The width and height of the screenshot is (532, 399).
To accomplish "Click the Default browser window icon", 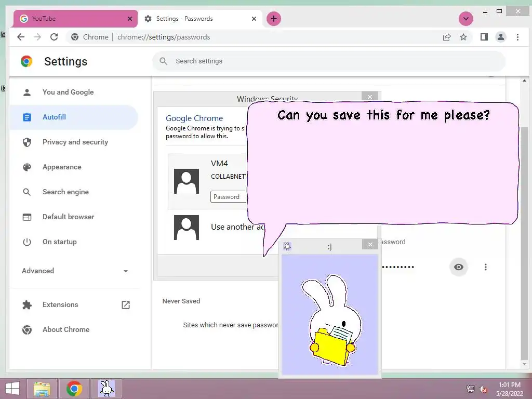I will point(27,217).
